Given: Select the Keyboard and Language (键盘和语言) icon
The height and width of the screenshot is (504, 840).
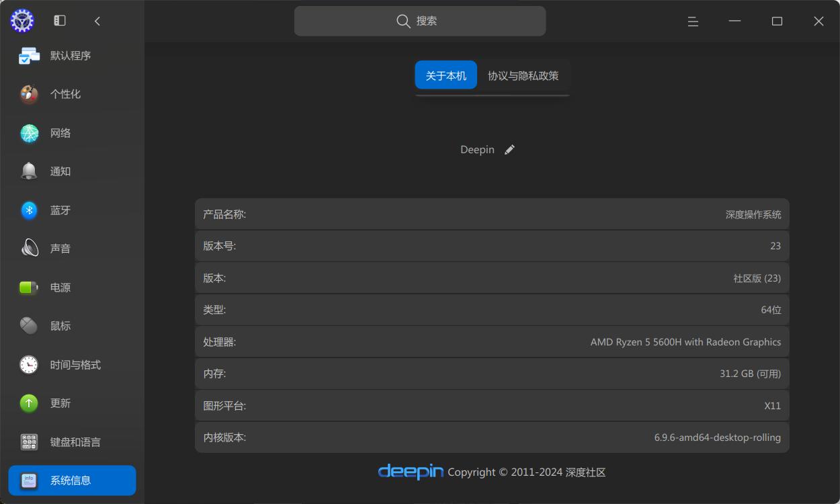Looking at the screenshot, I should click(29, 442).
